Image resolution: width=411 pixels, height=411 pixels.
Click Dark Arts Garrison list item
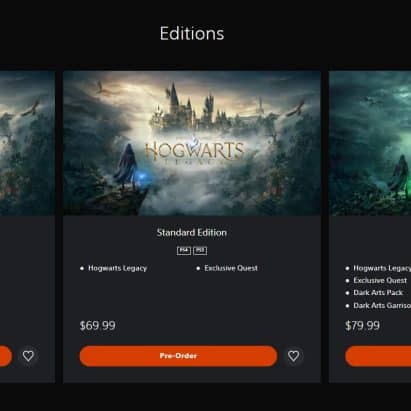point(382,305)
